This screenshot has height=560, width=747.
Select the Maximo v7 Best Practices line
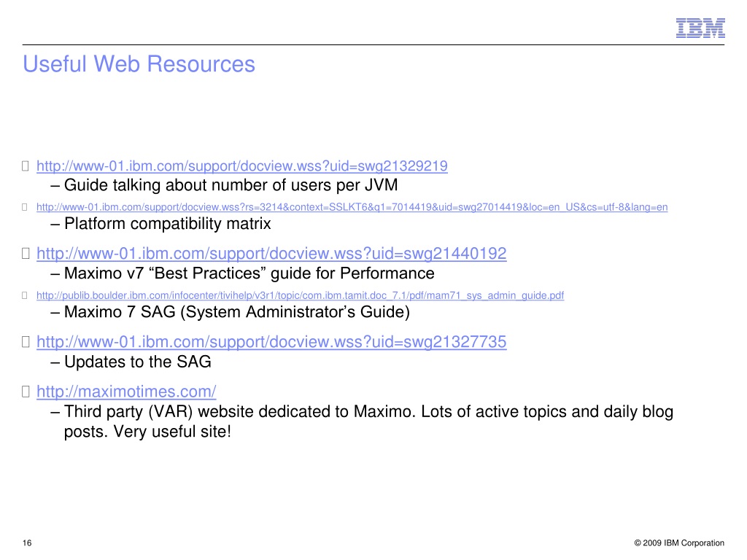[x=249, y=273]
